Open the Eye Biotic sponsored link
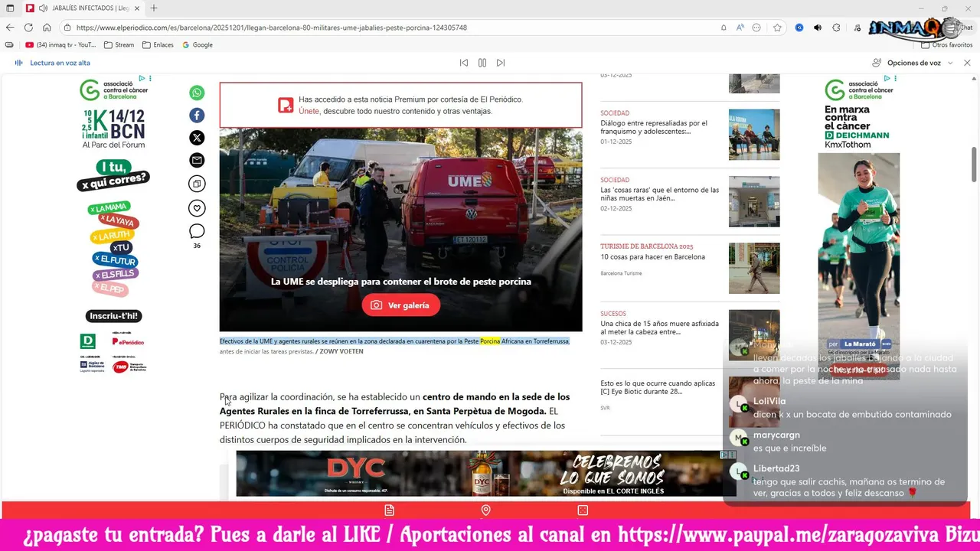 [x=658, y=387]
